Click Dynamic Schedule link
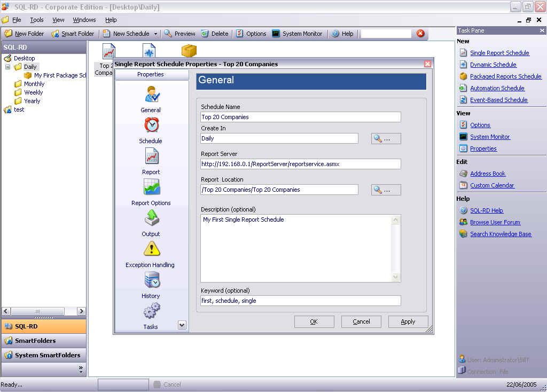The width and height of the screenshot is (547, 392). pyautogui.click(x=493, y=65)
